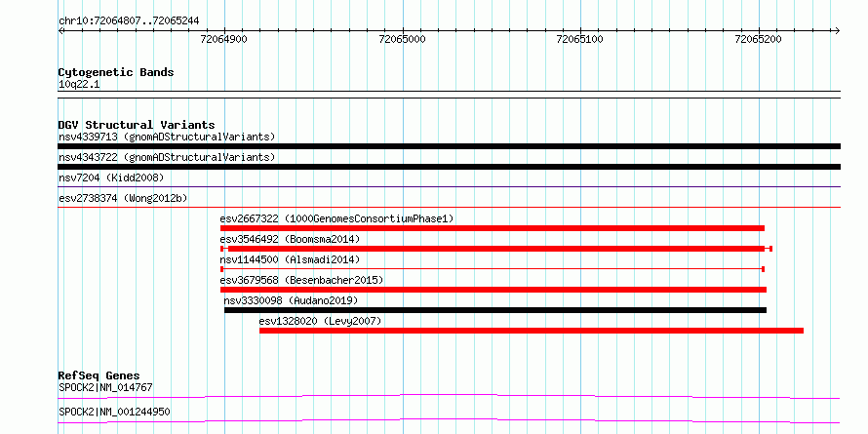Image resolution: width=868 pixels, height=434 pixels.
Task: Click the magenta line under SPOCK2|NM_001244950
Action: [449, 420]
